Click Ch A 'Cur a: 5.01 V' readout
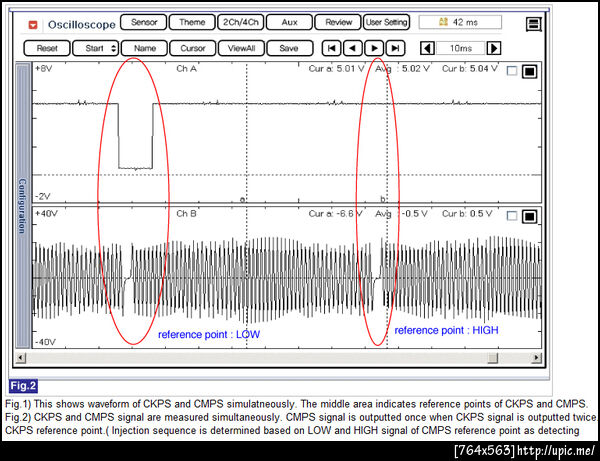The image size is (600, 461). click(336, 69)
